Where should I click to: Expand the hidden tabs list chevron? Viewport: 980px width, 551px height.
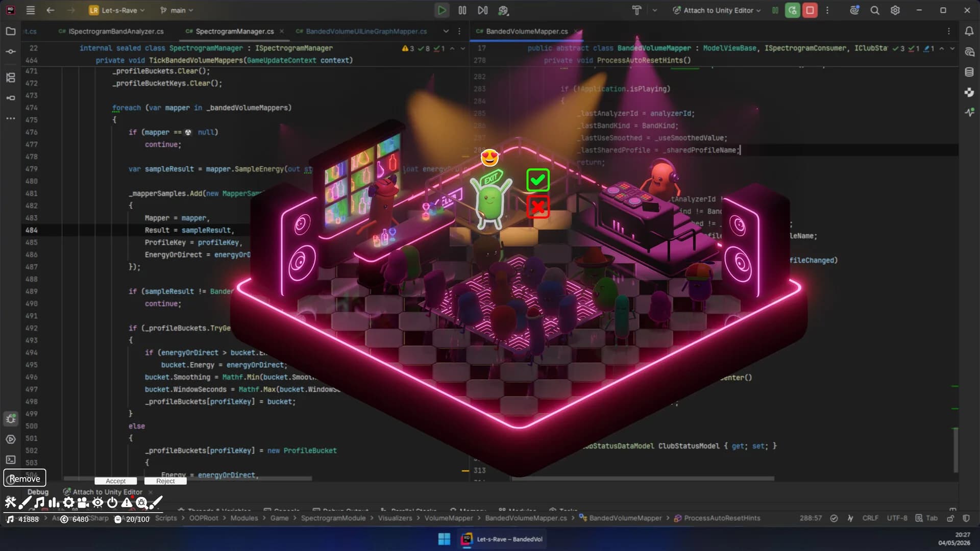(446, 31)
